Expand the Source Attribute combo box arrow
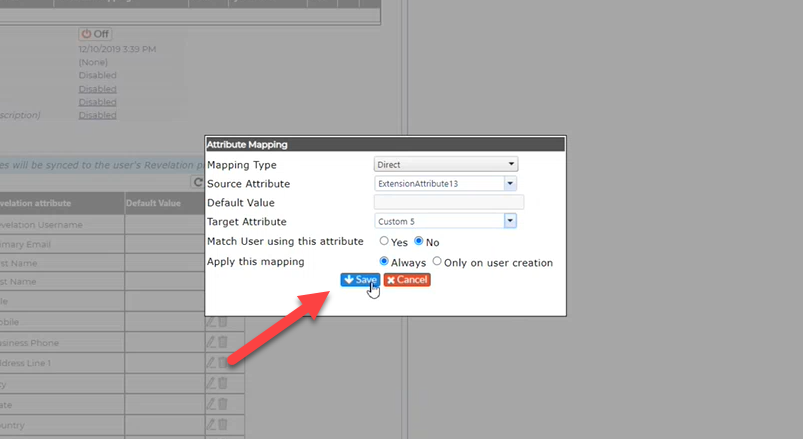This screenshot has width=803, height=439. pyautogui.click(x=510, y=183)
